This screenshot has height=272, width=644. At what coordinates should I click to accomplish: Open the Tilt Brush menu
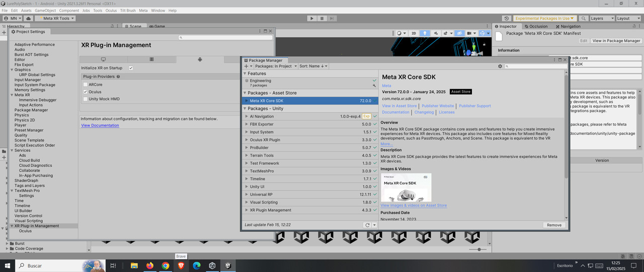[128, 10]
